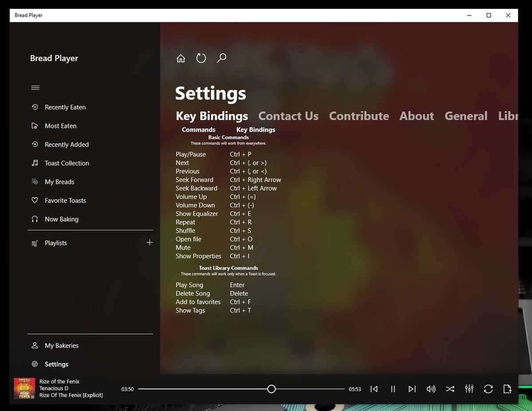Click the Rize of the Fenix album thumbnail

click(24, 388)
